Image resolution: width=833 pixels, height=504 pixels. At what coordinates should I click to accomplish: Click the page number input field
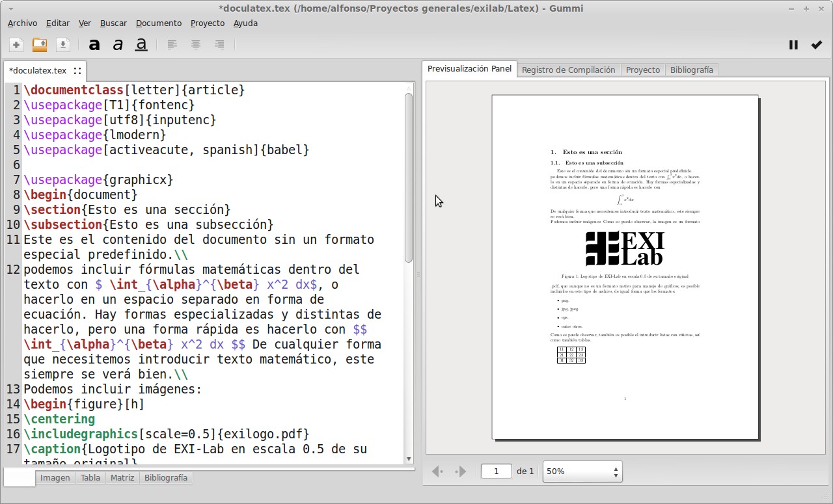[x=497, y=471]
